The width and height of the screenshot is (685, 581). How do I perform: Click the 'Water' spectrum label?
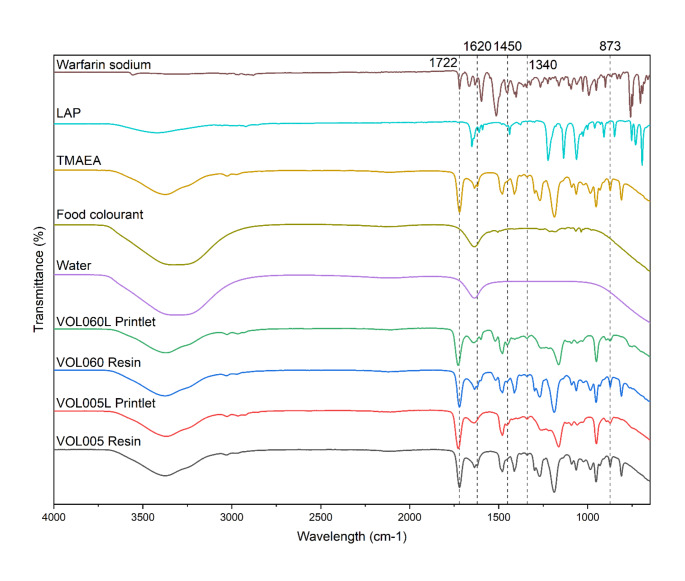tap(74, 266)
